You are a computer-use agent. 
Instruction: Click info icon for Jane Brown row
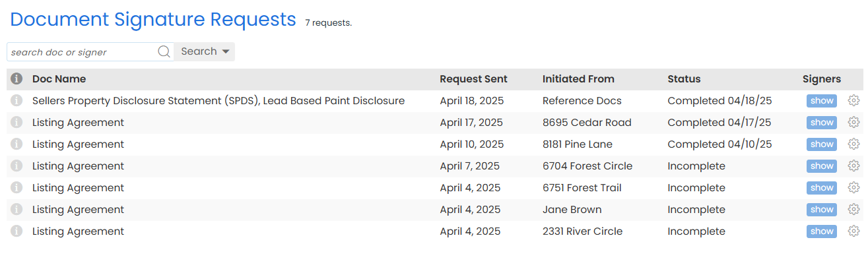17,210
